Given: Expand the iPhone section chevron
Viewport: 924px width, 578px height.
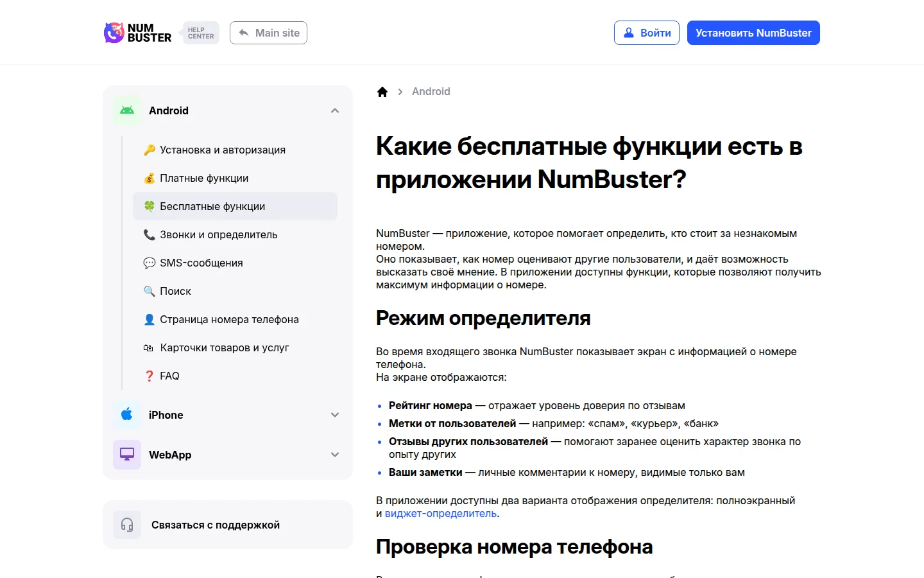Looking at the screenshot, I should pyautogui.click(x=335, y=415).
